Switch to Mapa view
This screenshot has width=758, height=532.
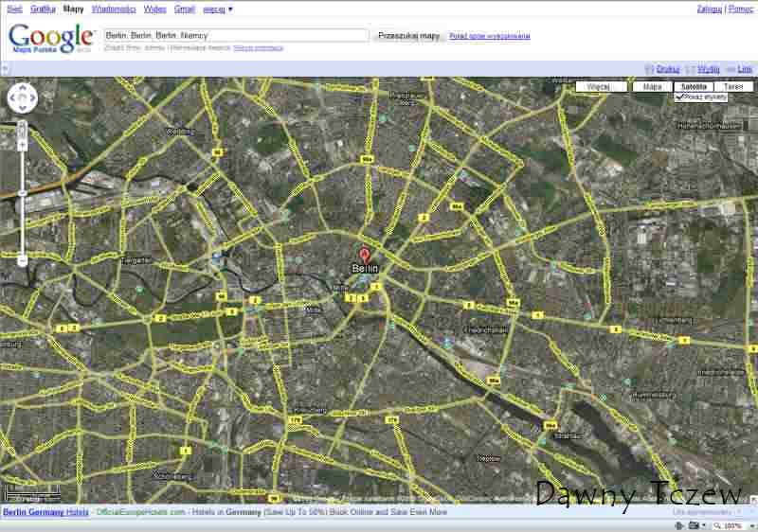pos(652,86)
